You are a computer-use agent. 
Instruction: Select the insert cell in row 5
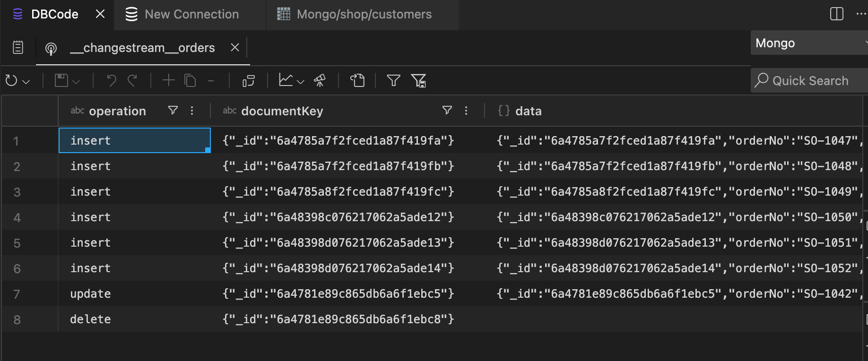[135, 242]
